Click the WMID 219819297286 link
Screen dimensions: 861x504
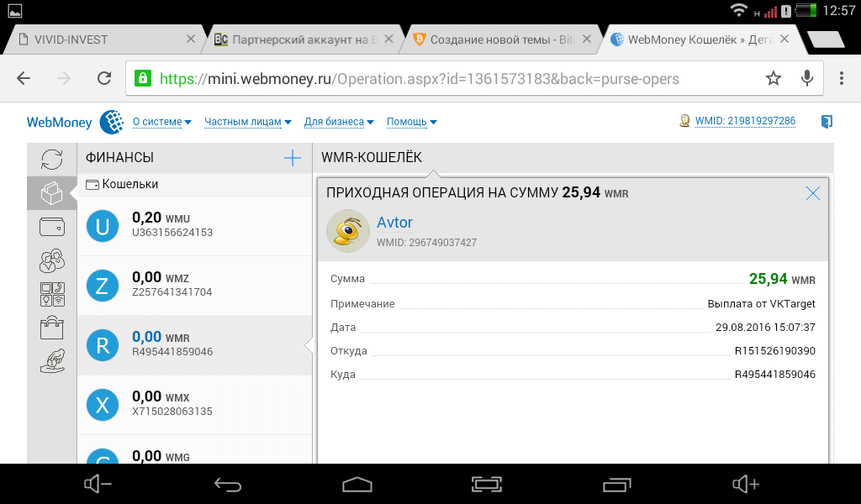[744, 121]
